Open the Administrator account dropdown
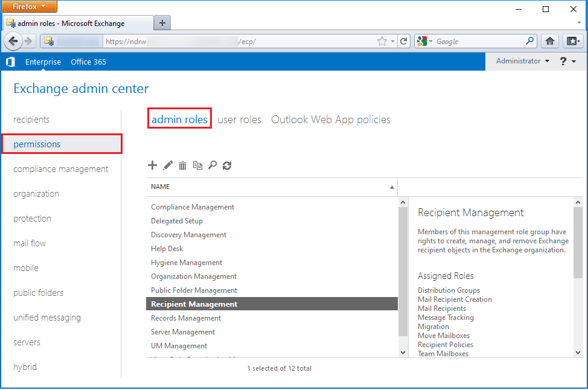 coord(523,61)
